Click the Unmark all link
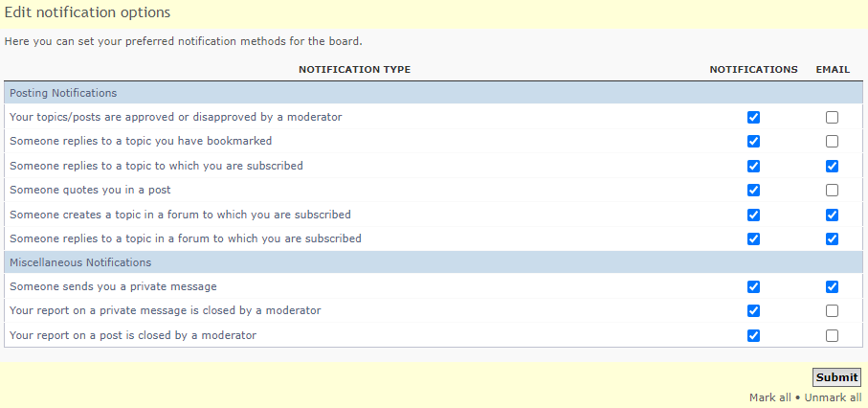This screenshot has width=868, height=408. [x=834, y=397]
